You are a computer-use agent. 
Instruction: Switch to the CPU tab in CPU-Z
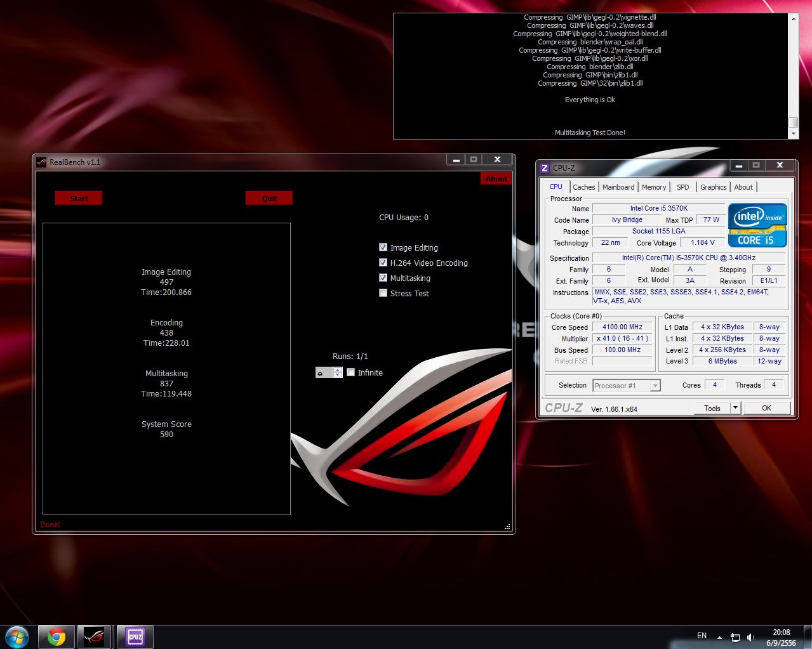556,187
